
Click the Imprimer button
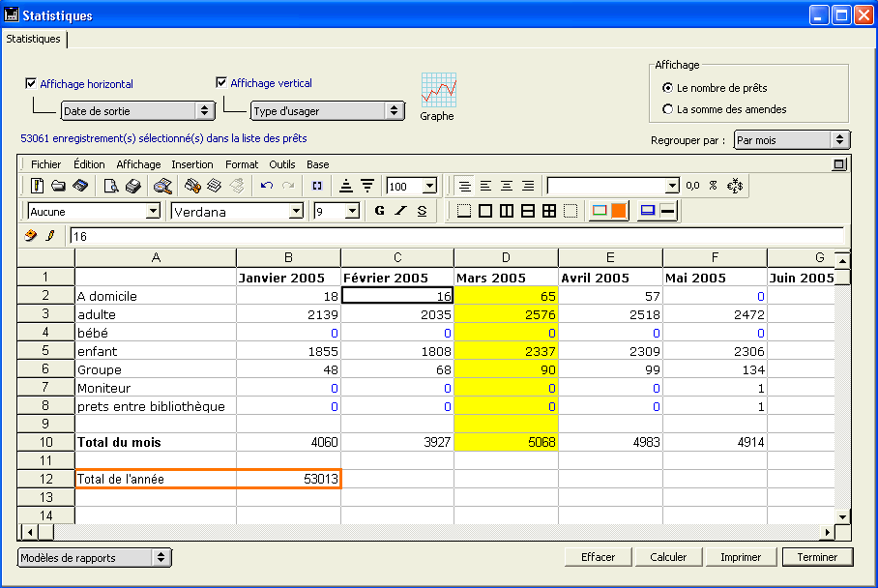click(x=741, y=557)
